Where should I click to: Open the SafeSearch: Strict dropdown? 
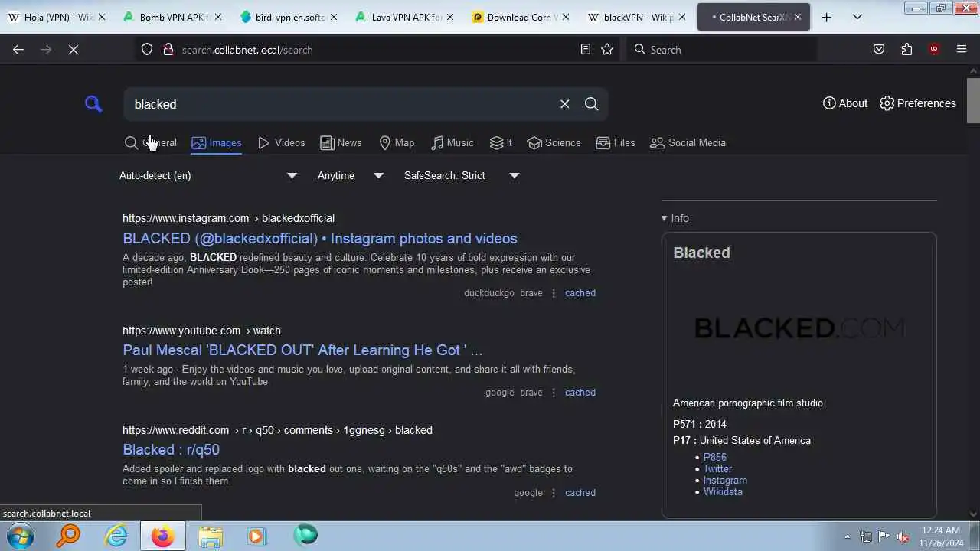[x=462, y=175]
